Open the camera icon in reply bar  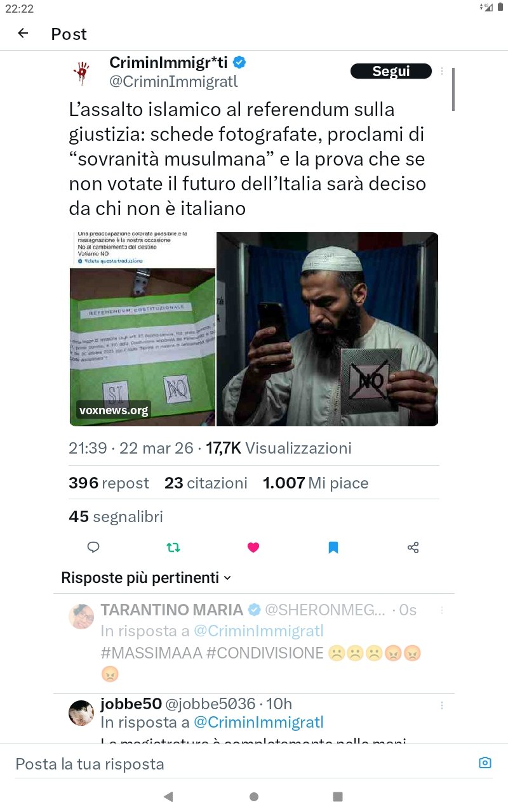coord(485,763)
